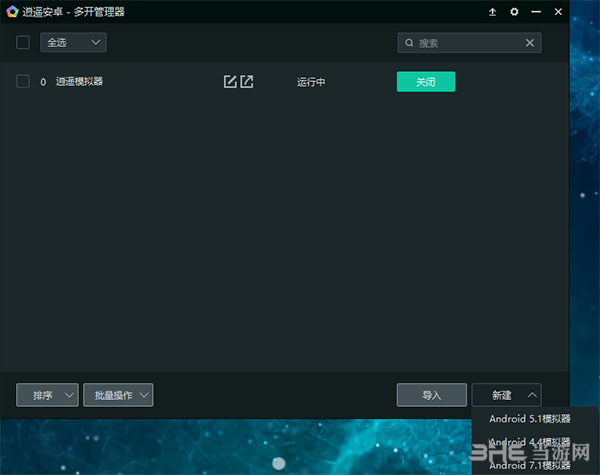The width and height of the screenshot is (600, 475).
Task: Click the 逍遥安卓 logo icon
Action: (12, 12)
